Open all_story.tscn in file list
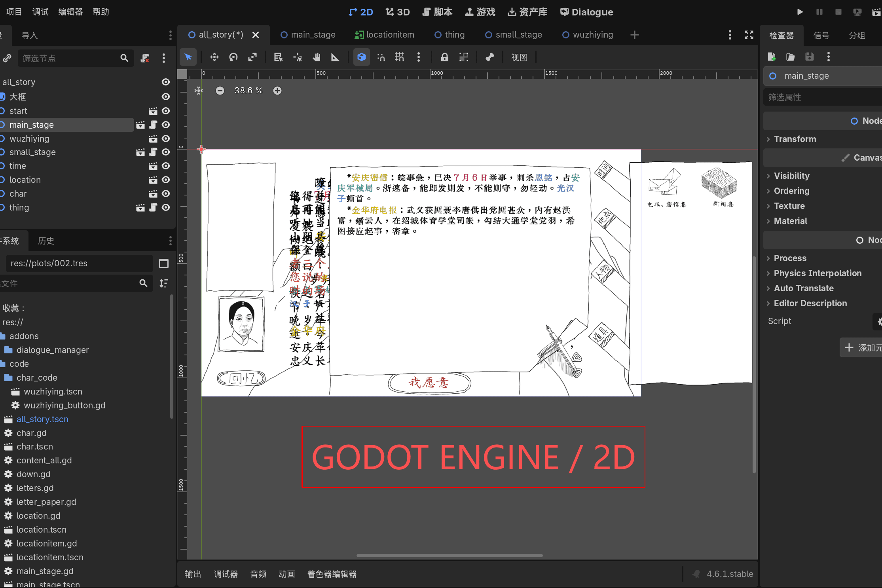The image size is (882, 588). tap(42, 419)
